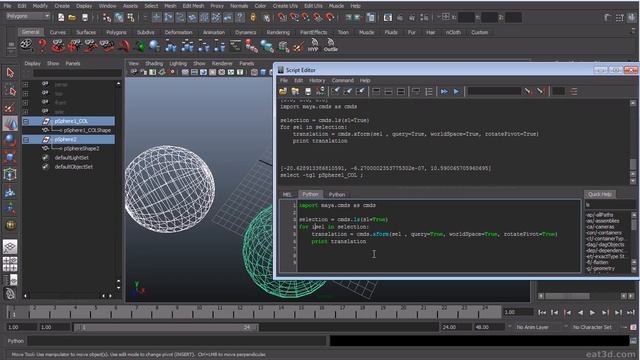Viewport: 640px width, 360px height.
Task: Switch to the Curves shelf tab
Action: pyautogui.click(x=58, y=32)
